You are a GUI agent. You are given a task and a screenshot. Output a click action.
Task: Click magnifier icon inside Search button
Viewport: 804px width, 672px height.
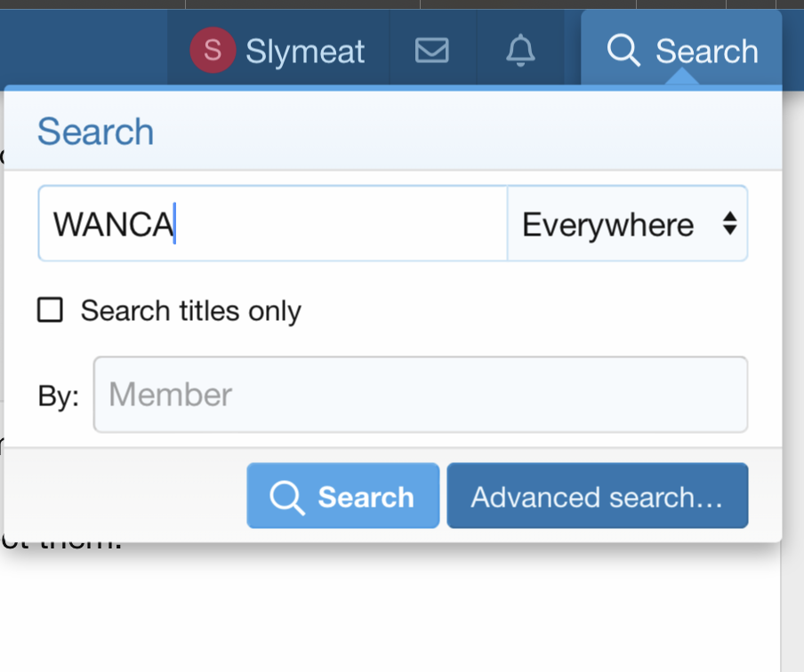coord(287,497)
